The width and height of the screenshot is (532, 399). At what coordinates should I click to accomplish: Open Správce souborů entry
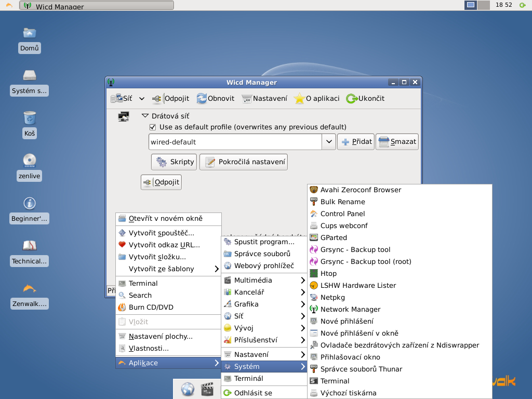click(264, 254)
